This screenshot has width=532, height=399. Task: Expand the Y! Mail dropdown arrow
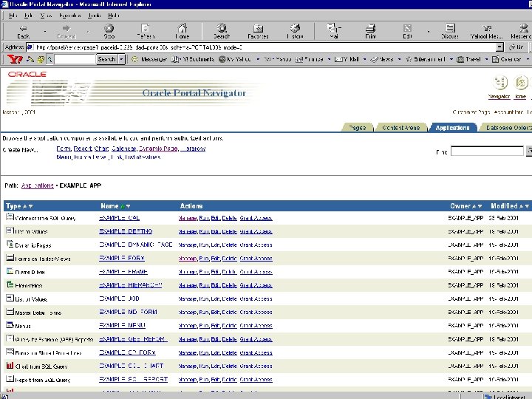click(365, 59)
